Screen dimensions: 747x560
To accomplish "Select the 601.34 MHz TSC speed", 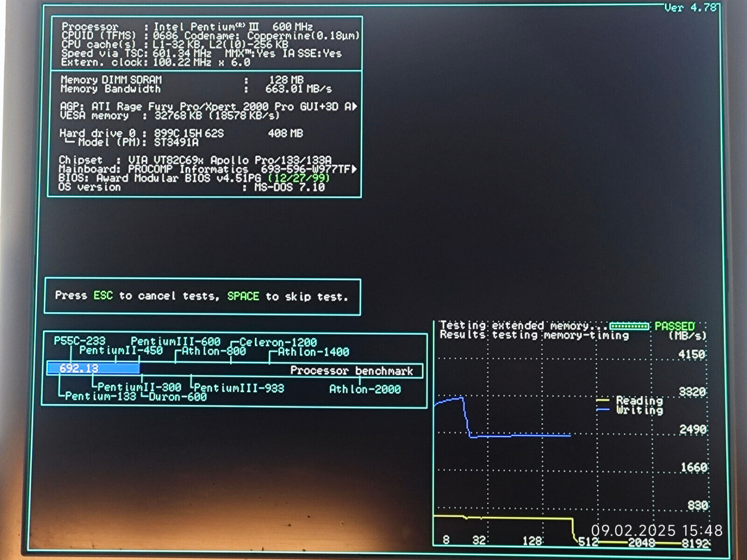I will [182, 53].
